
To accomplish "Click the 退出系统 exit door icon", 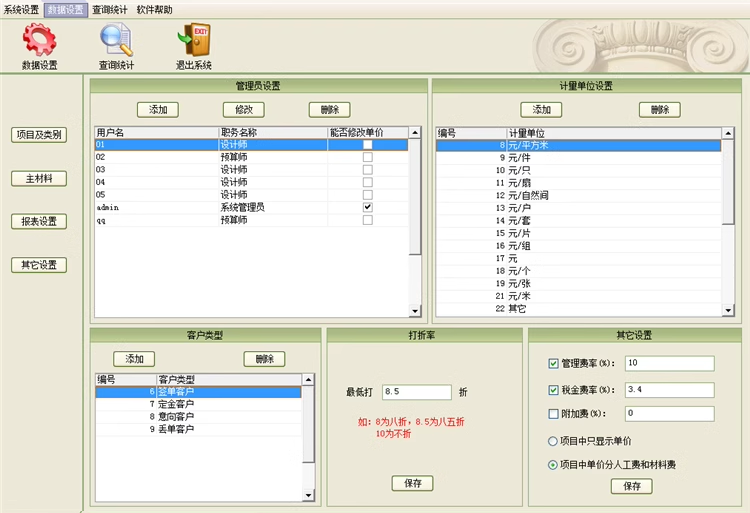I will [x=194, y=46].
